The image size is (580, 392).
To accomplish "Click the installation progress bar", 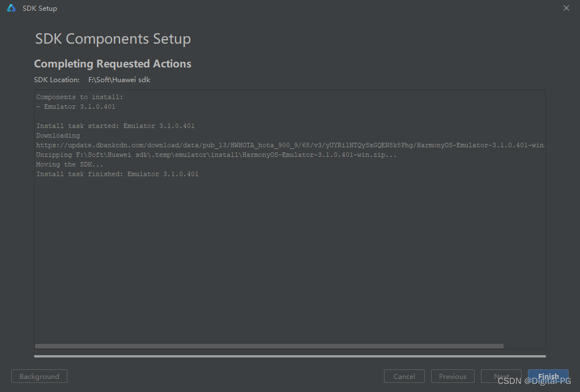I will [289, 356].
